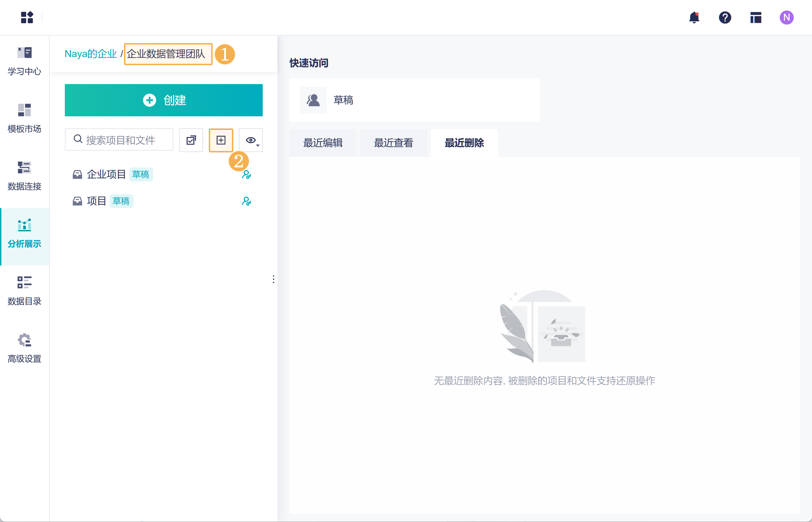Open the user avatar N menu
The height and width of the screenshot is (522, 812).
tap(786, 18)
